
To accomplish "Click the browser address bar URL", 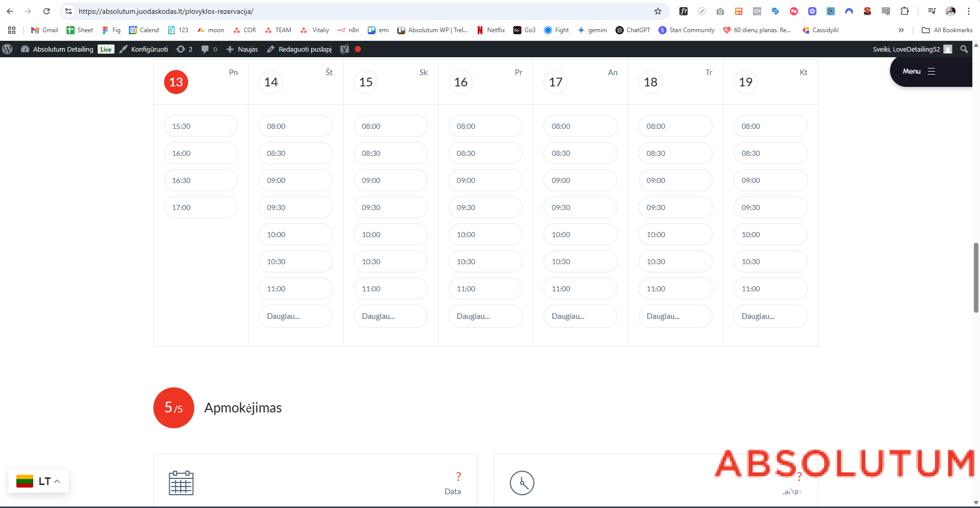I will click(x=358, y=11).
